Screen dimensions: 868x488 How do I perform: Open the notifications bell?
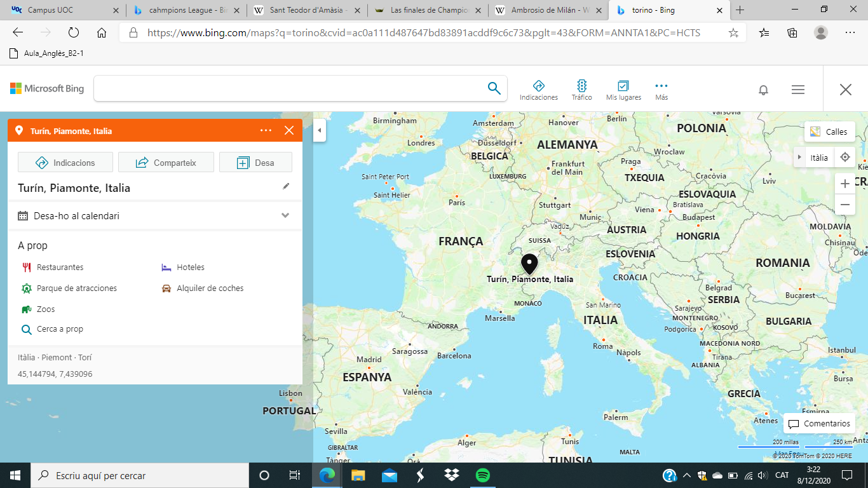(x=763, y=90)
